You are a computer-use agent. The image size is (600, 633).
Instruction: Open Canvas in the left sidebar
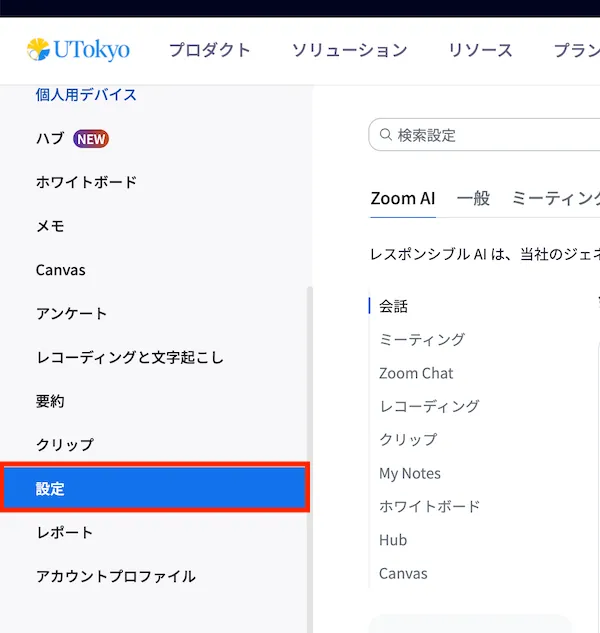61,270
